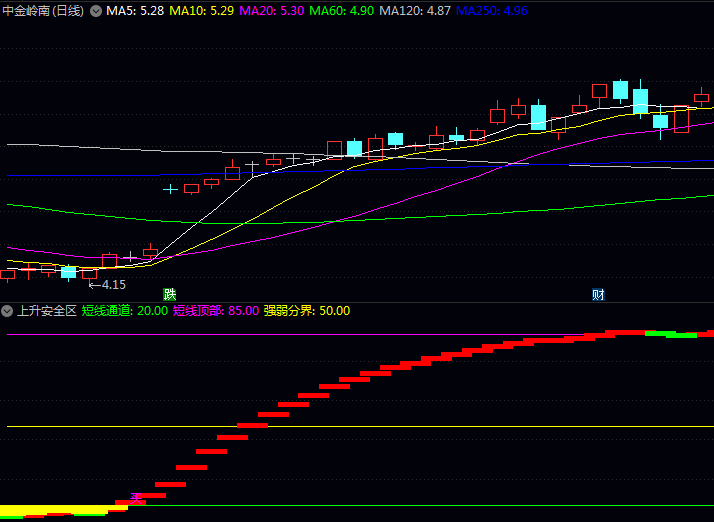This screenshot has height=522, width=714.
Task: Select the MA250: 4.96 label
Action: click(492, 11)
